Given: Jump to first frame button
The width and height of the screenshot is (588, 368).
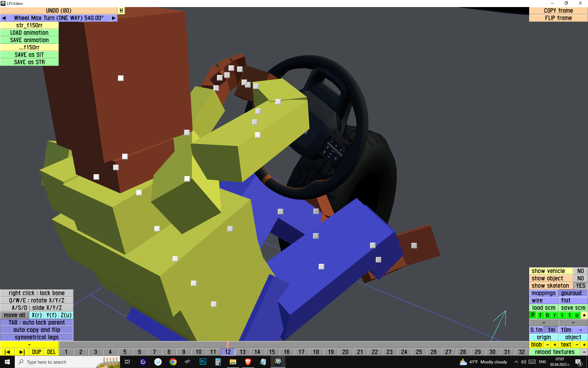Looking at the screenshot, I should (x=7, y=352).
